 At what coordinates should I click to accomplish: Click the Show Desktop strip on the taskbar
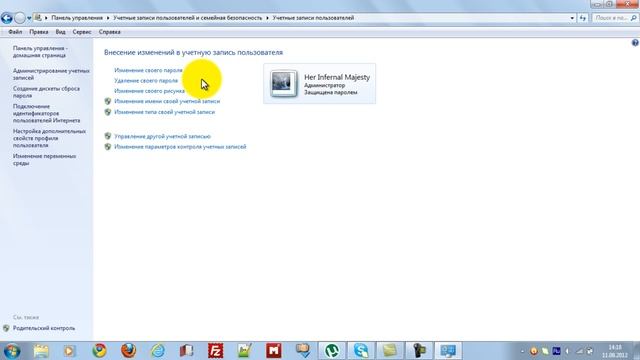pos(636,351)
